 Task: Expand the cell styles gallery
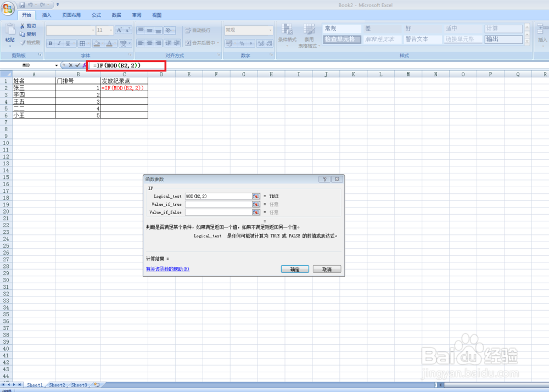tap(527, 41)
